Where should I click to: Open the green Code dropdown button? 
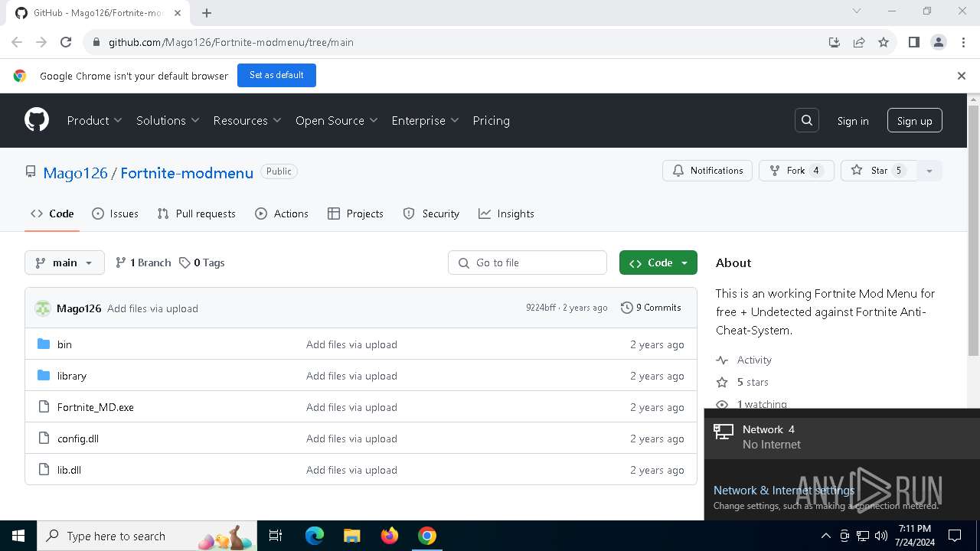[x=658, y=262]
